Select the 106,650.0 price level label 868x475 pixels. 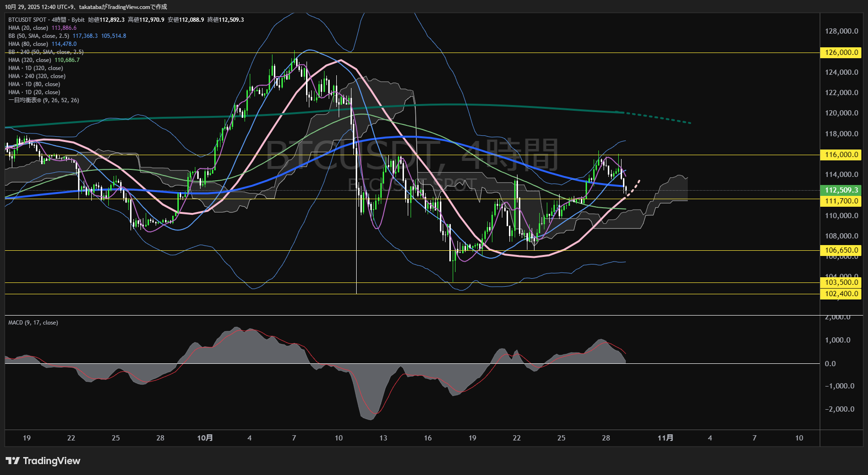(x=841, y=250)
